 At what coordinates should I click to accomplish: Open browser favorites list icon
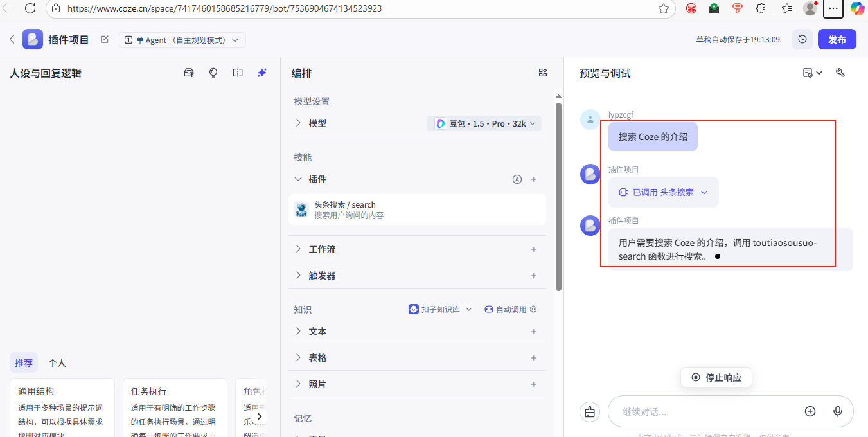point(787,8)
